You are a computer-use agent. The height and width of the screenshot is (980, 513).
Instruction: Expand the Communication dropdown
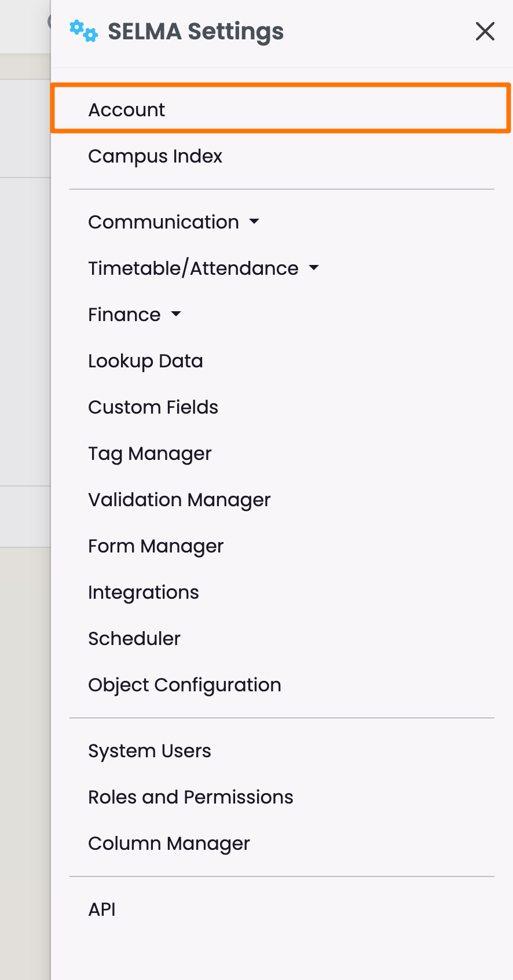174,222
